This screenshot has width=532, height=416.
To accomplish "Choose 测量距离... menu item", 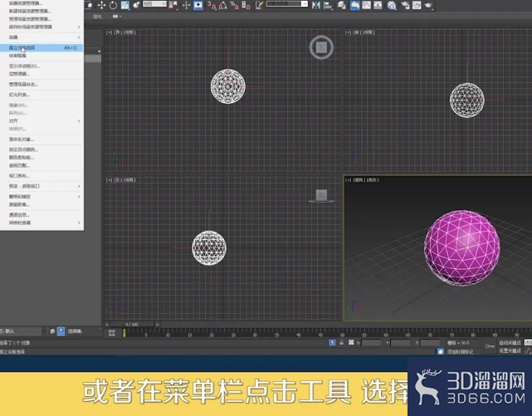I will [42, 204].
